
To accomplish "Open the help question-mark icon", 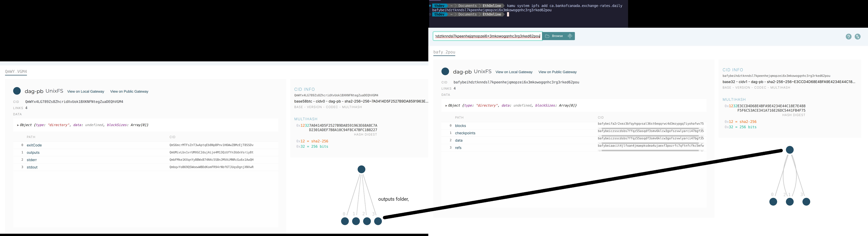I will (x=848, y=36).
